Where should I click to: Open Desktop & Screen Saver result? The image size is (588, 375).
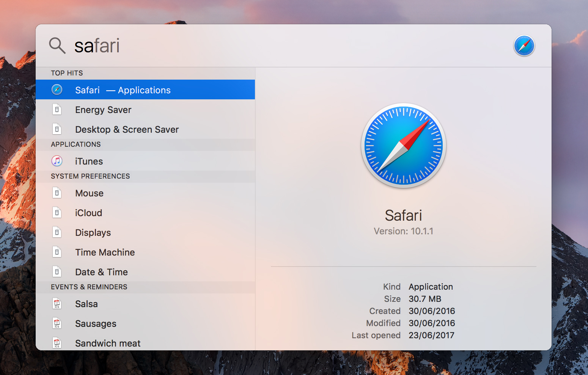145,129
